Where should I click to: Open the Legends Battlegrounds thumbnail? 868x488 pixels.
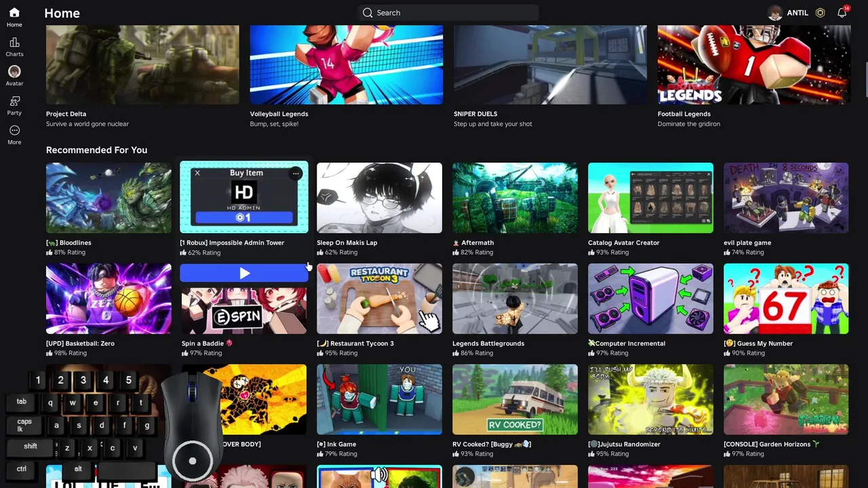[x=515, y=299]
